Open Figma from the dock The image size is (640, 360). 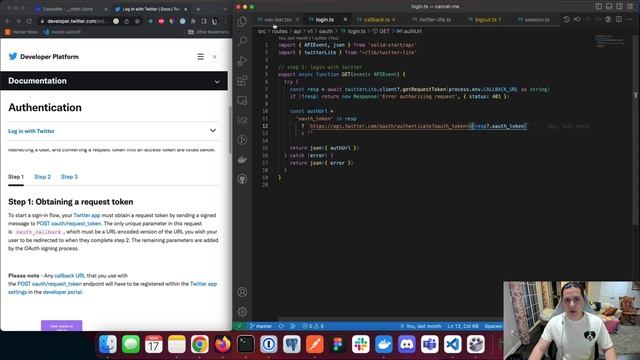[x=338, y=344]
